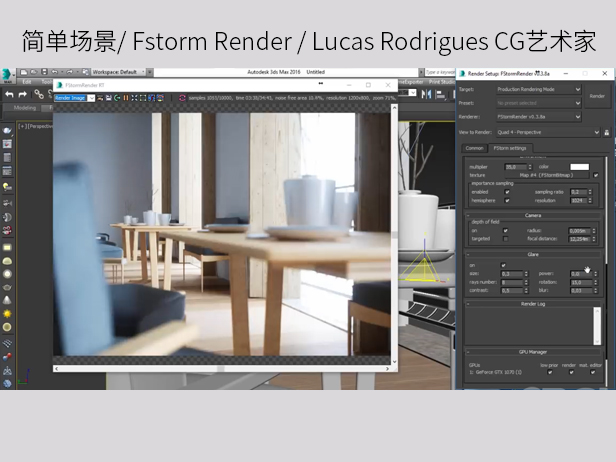616x462 pixels.
Task: Click the sun light icon in left toolbar
Action: (x=7, y=313)
